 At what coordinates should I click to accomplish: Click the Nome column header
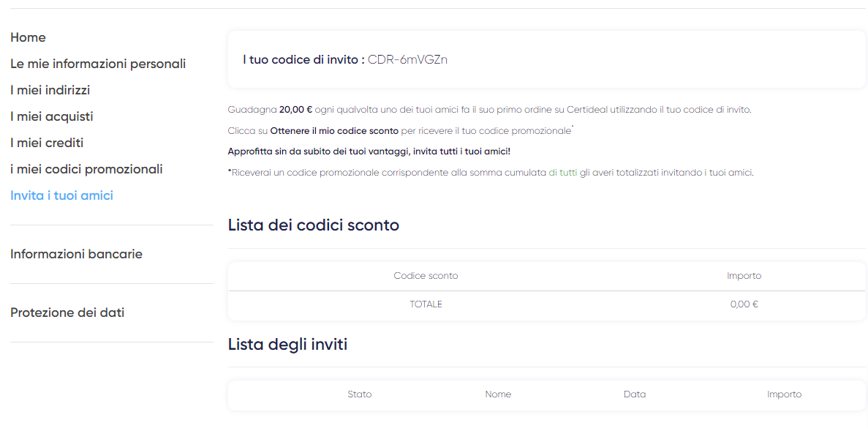click(x=498, y=394)
